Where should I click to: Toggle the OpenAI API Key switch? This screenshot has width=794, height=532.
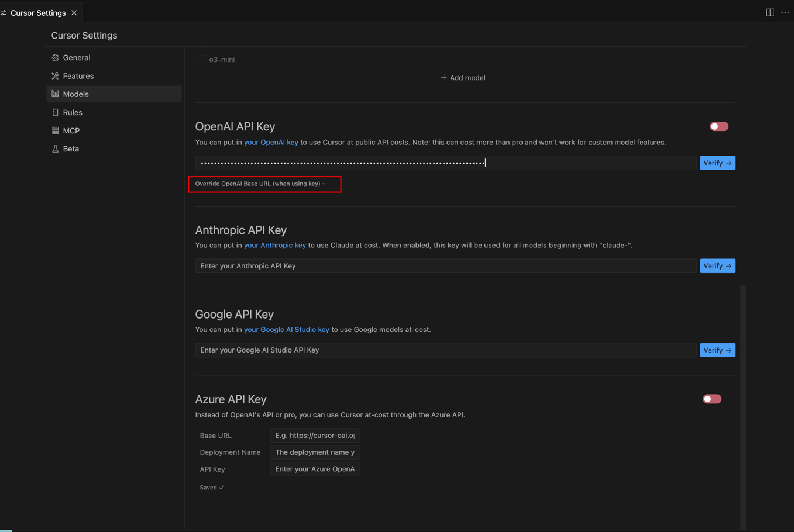pos(719,126)
